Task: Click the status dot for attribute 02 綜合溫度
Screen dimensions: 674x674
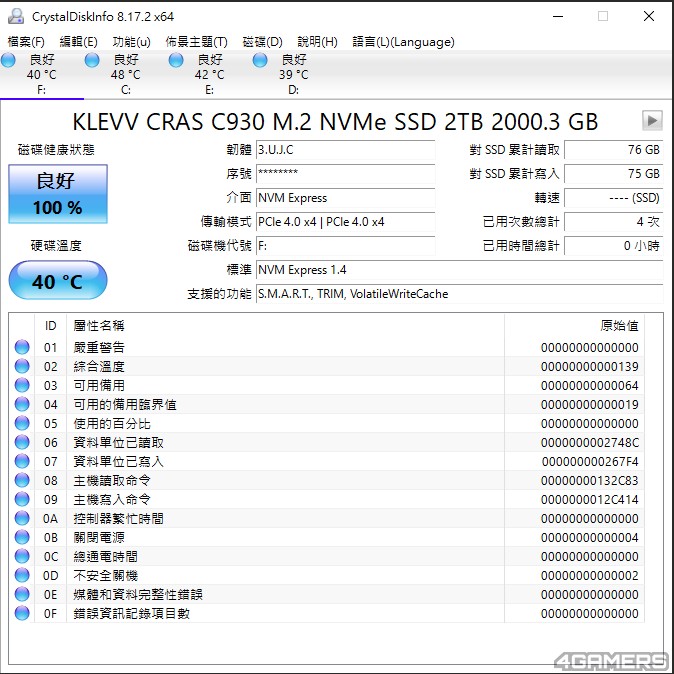Action: (22, 366)
